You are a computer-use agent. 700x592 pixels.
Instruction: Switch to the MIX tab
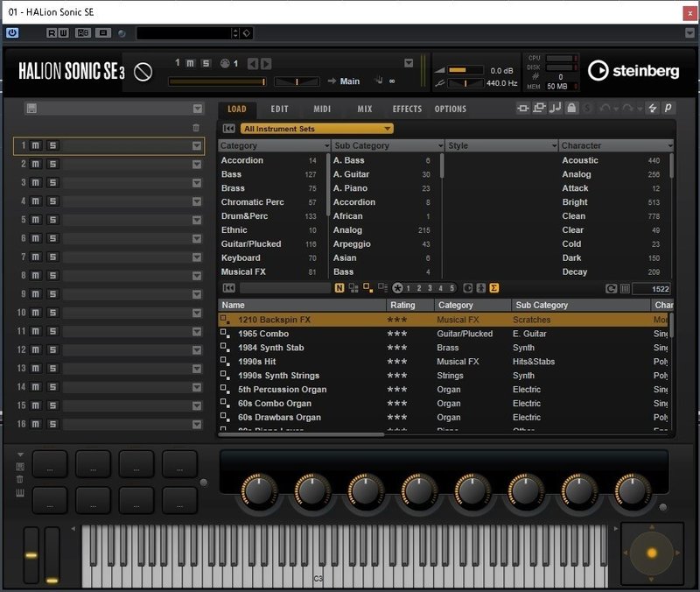click(x=364, y=109)
